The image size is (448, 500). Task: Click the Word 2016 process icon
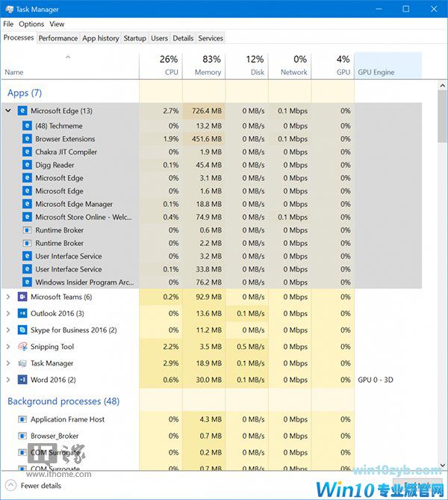point(22,380)
